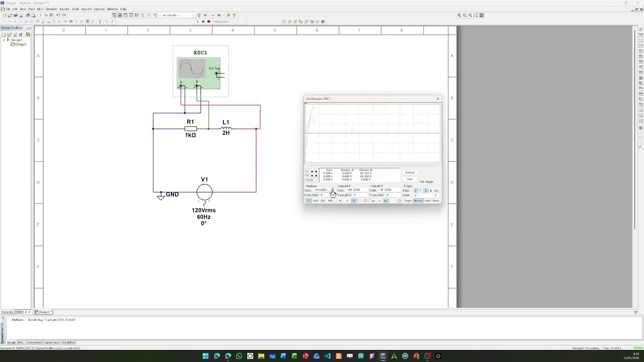Move cursor T1 left arrow
Screen dimensions: 644x362
click(x=312, y=171)
